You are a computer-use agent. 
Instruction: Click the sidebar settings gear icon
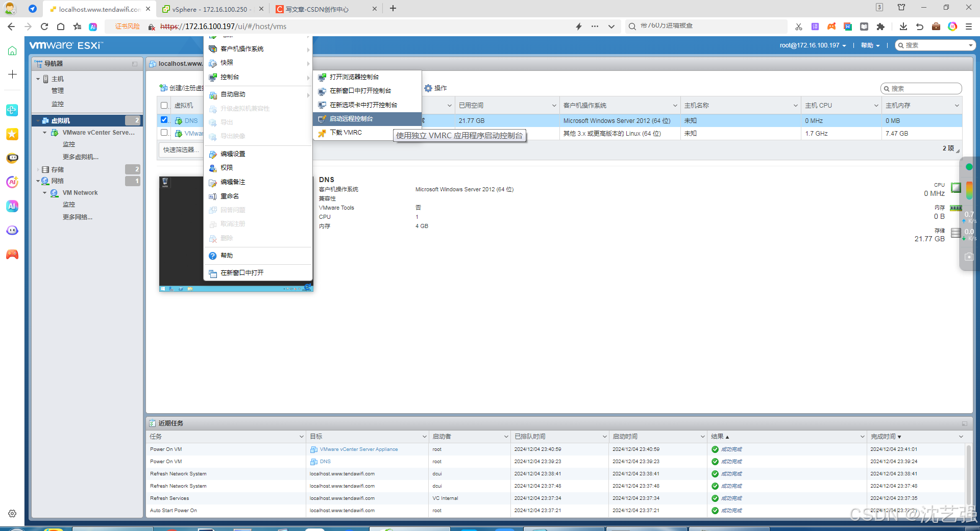(x=12, y=514)
